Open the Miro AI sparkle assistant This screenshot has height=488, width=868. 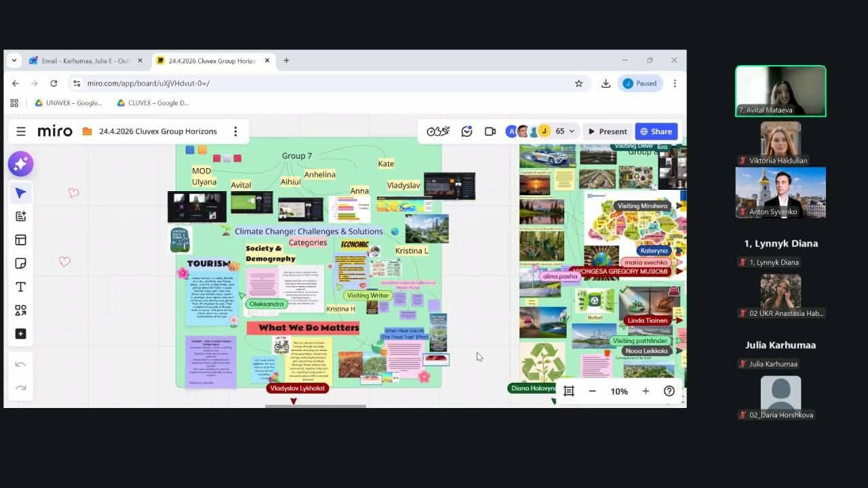(x=20, y=164)
